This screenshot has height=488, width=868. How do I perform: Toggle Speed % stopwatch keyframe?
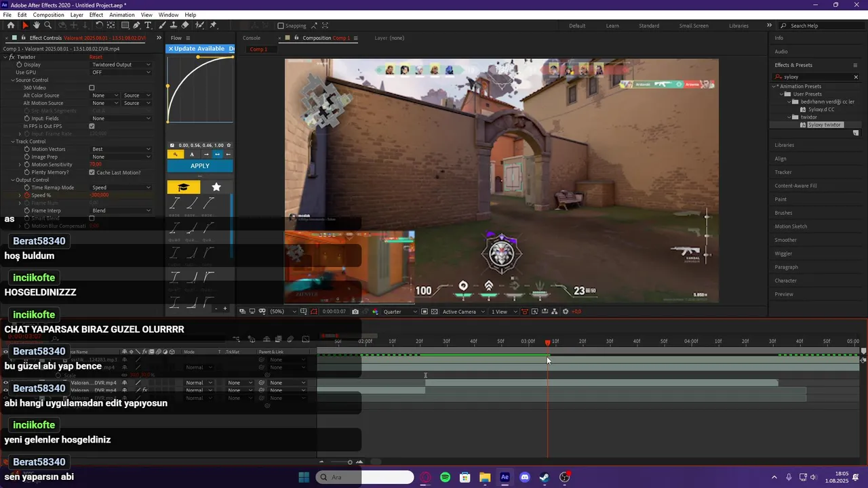(27, 195)
